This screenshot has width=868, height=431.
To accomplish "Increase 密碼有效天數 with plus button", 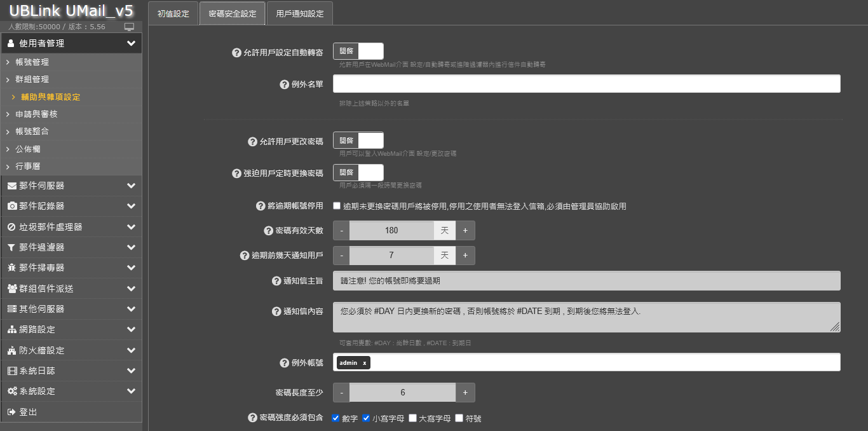I will (465, 231).
